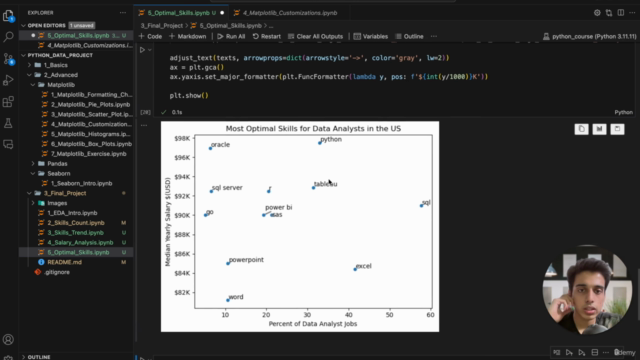Open the run cell dropdown arrow
The height and width of the screenshot is (360, 640).
coord(150,50)
